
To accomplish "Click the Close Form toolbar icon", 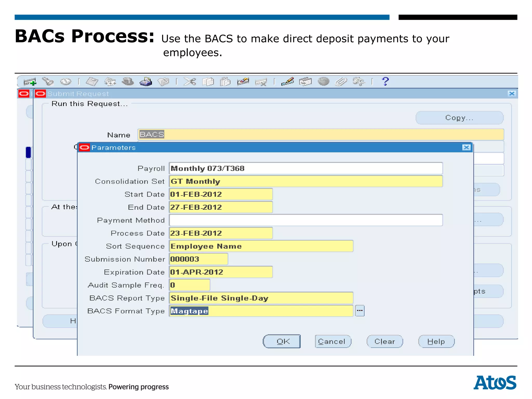I will point(163,82).
